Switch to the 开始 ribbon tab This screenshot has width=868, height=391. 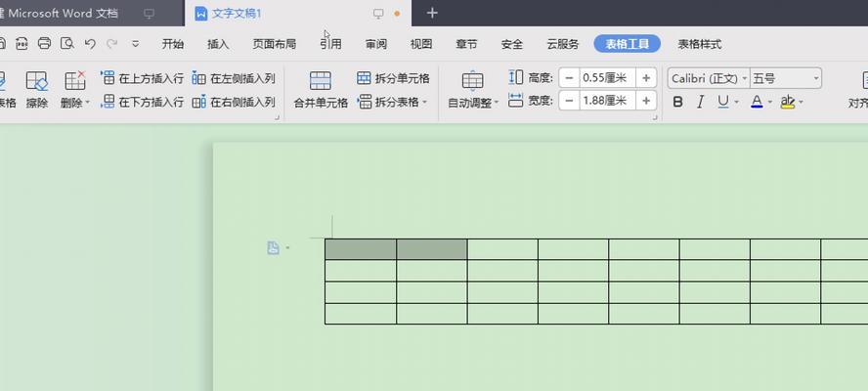coord(173,44)
